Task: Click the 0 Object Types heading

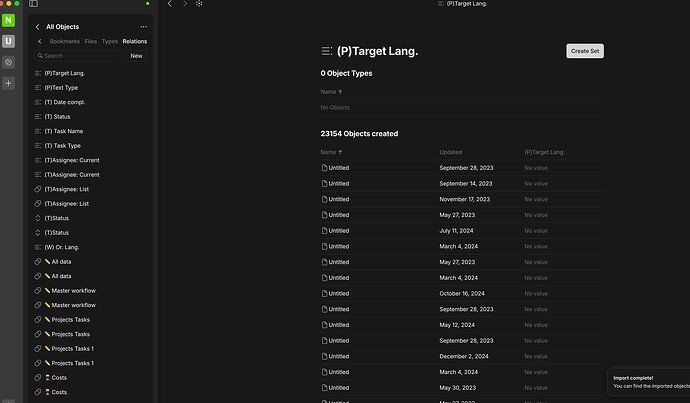Action: coord(346,73)
